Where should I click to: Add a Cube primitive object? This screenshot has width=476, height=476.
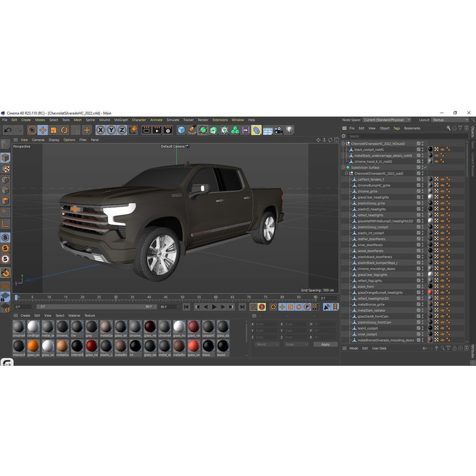point(181,130)
